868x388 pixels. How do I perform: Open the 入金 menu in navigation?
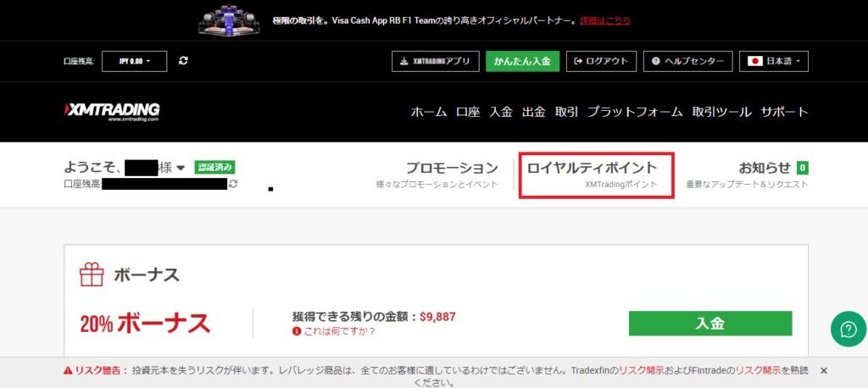pos(501,112)
